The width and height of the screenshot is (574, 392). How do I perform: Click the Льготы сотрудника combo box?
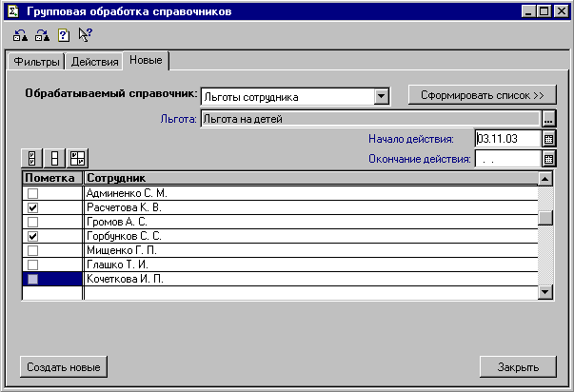[295, 97]
